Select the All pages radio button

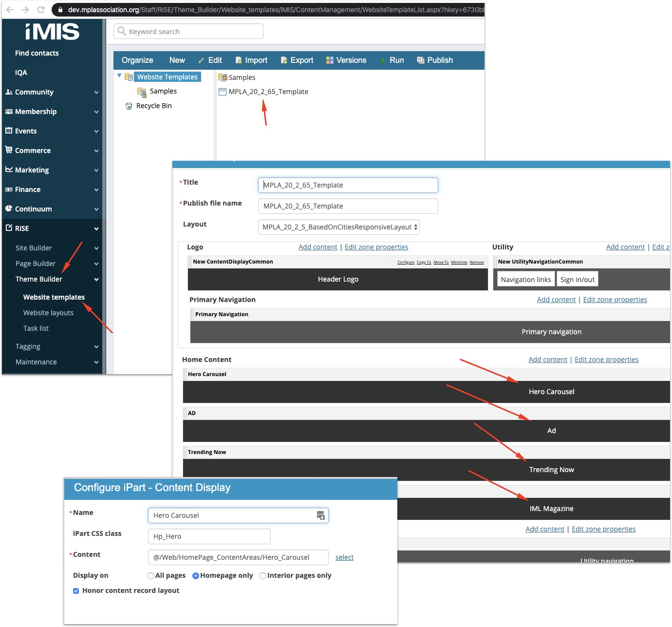151,576
